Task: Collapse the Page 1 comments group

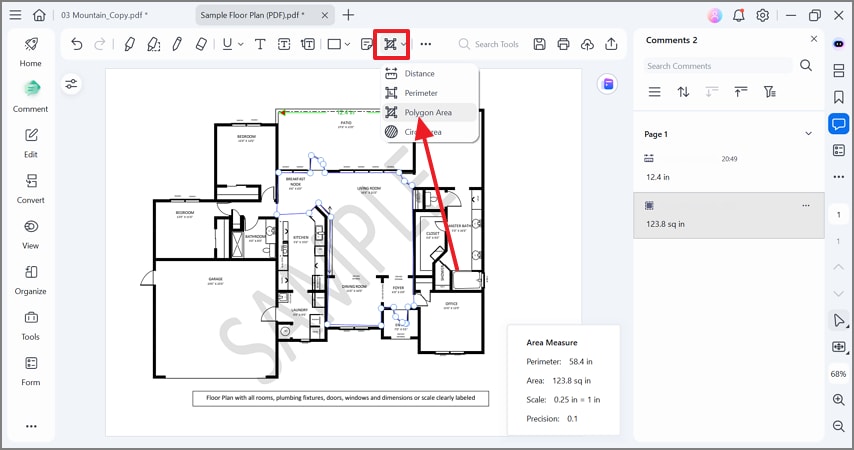Action: [x=808, y=133]
